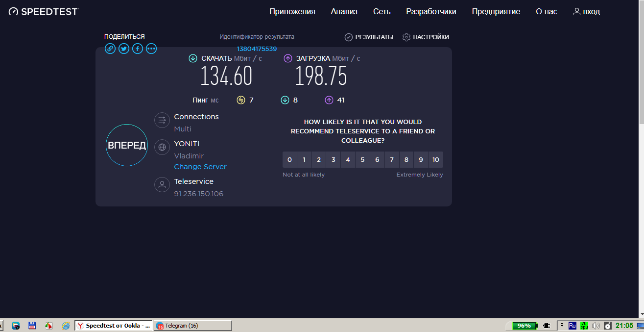Expand hidden system tray icons
This screenshot has height=332, width=644.
[x=562, y=326]
